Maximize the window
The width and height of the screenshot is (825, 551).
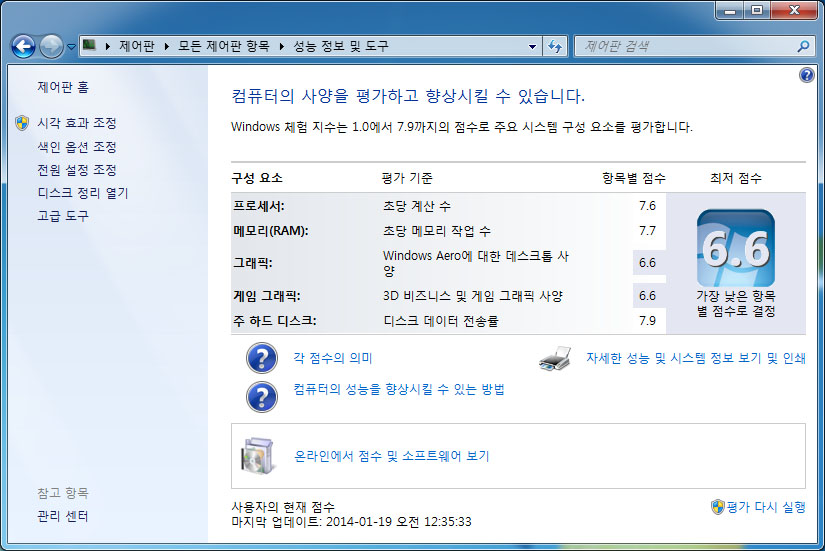[x=757, y=11]
